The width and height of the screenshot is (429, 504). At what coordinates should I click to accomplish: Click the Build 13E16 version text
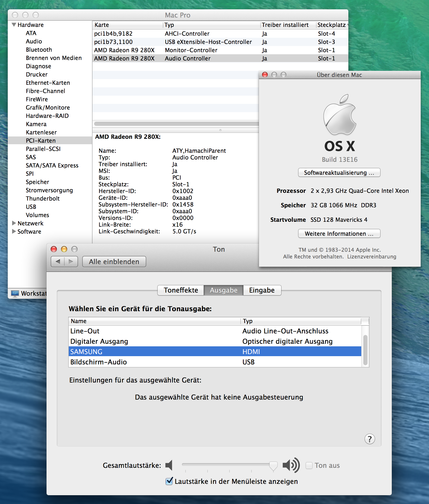click(340, 159)
